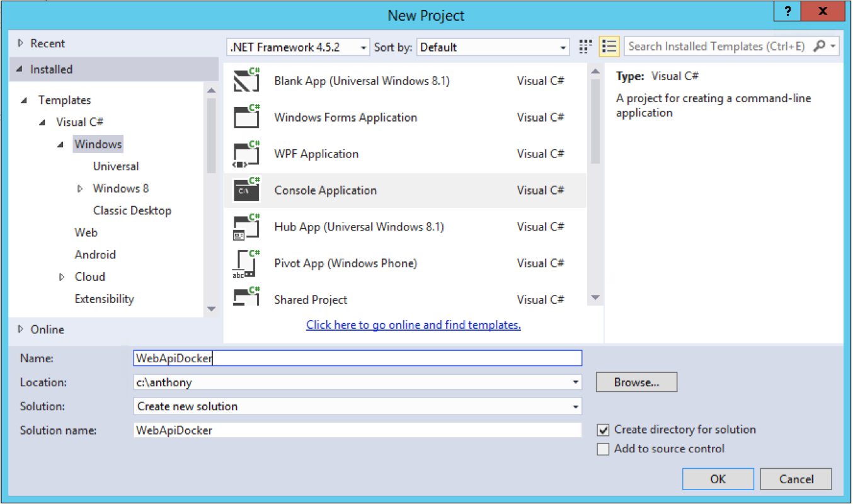853x504 pixels.
Task: Select the Android templates category
Action: tap(95, 255)
